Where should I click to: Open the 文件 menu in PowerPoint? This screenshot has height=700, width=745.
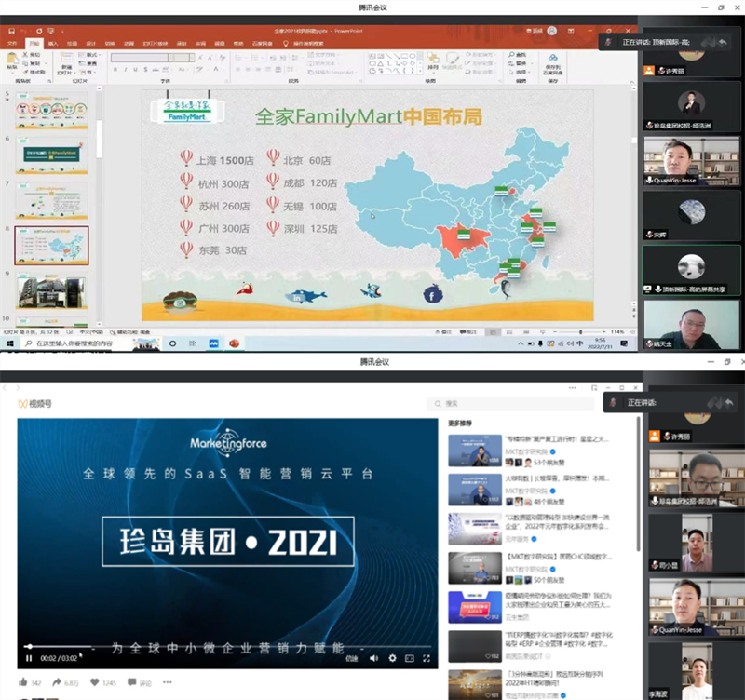(12, 43)
